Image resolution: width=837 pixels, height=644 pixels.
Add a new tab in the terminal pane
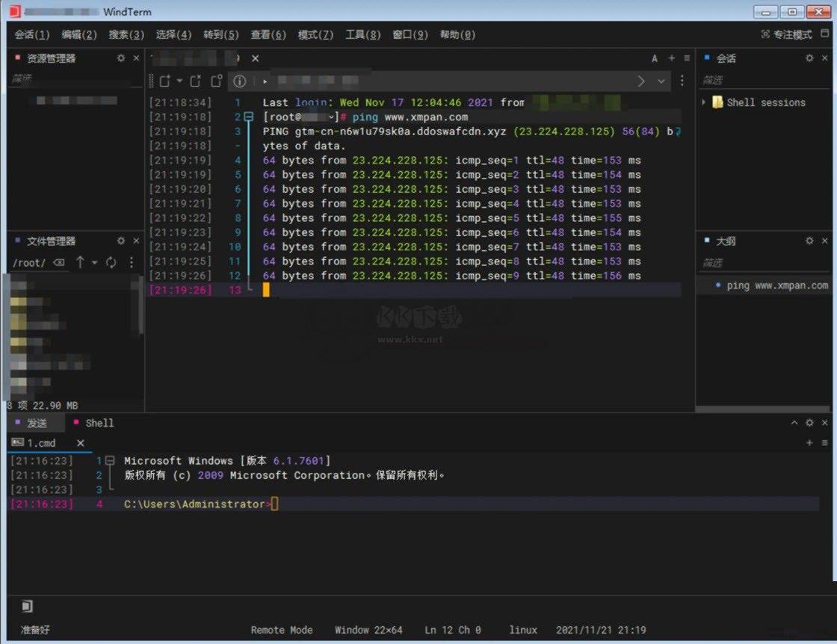click(671, 58)
